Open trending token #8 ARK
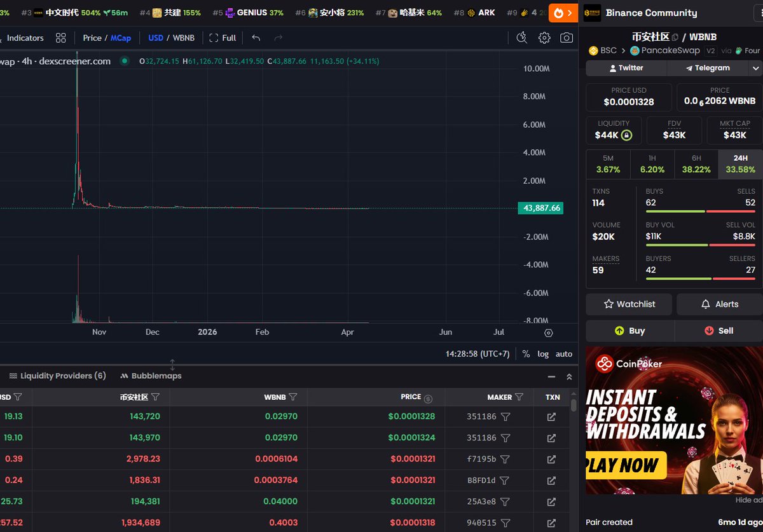Screen dimensions: 763x532 (474, 13)
